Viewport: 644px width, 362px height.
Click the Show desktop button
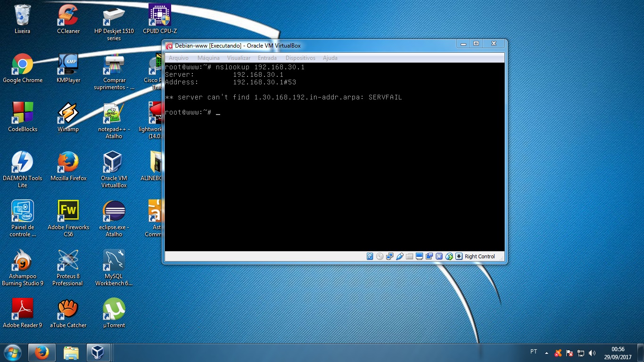pyautogui.click(x=641, y=353)
